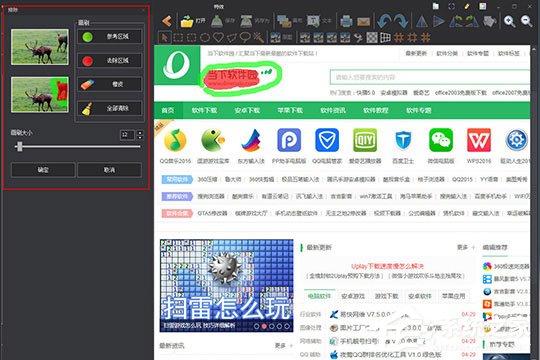Image resolution: width=540 pixels, height=360 pixels.
Task: Click the envelope email icon
Action: (x=363, y=22)
